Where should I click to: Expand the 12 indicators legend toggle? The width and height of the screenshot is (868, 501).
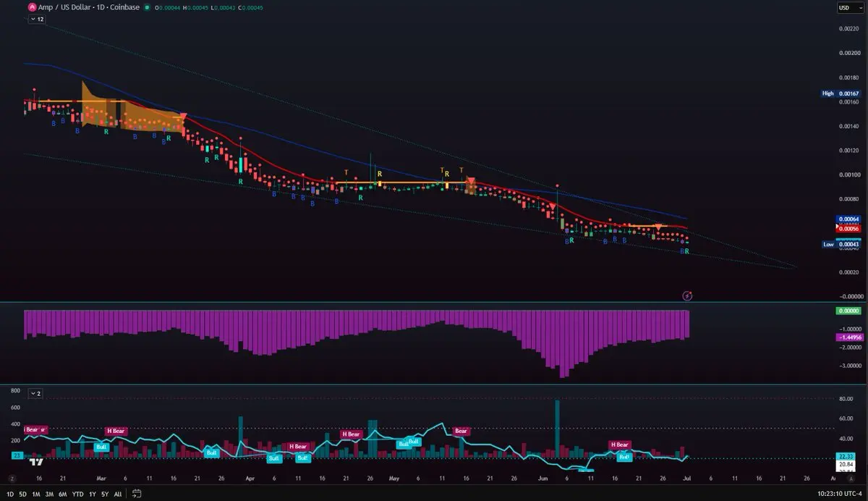pos(36,20)
